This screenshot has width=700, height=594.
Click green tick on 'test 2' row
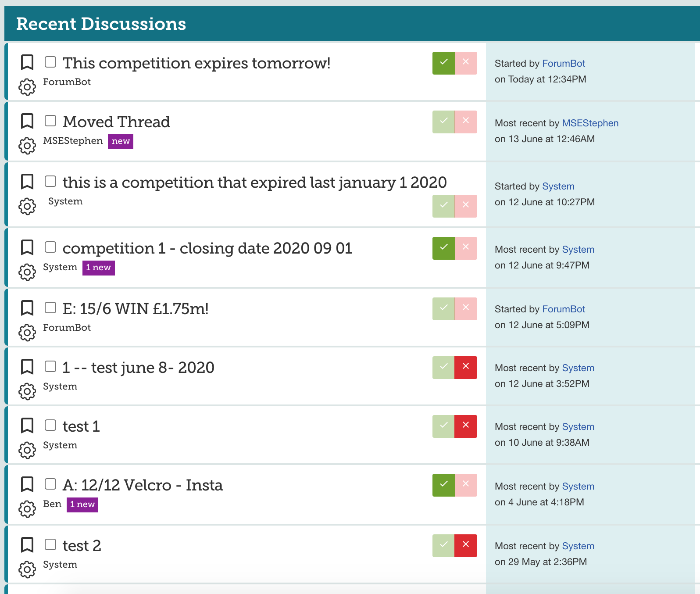(x=443, y=546)
